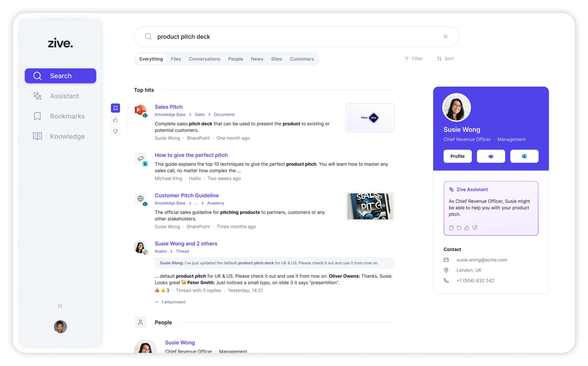Click phone number +1 (504) 632 542
This screenshot has width=588, height=366.
[x=475, y=281]
